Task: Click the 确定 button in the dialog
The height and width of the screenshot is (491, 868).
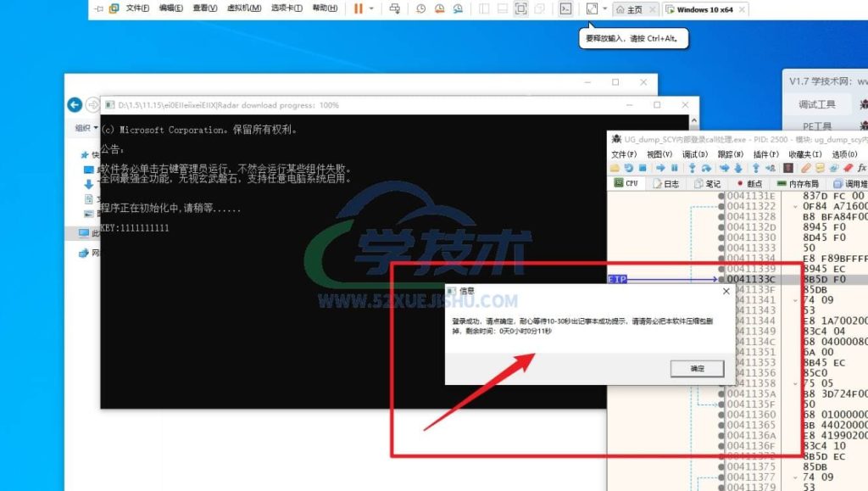Action: (696, 369)
